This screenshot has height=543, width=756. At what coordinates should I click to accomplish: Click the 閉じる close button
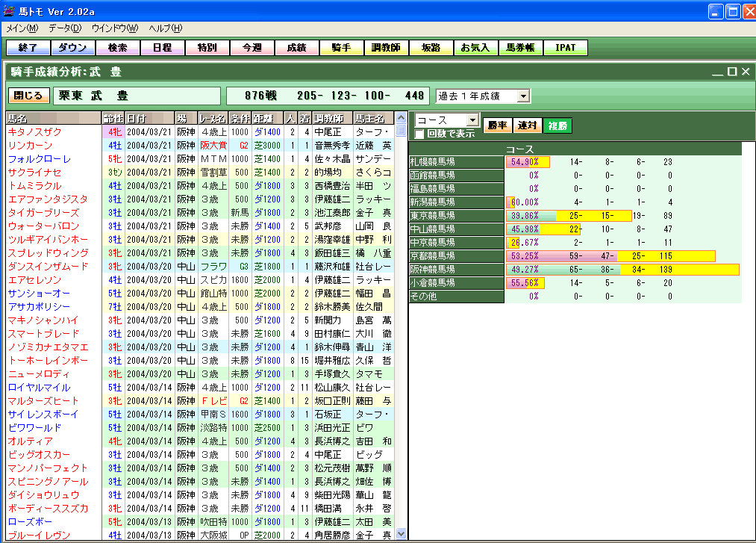coord(29,96)
